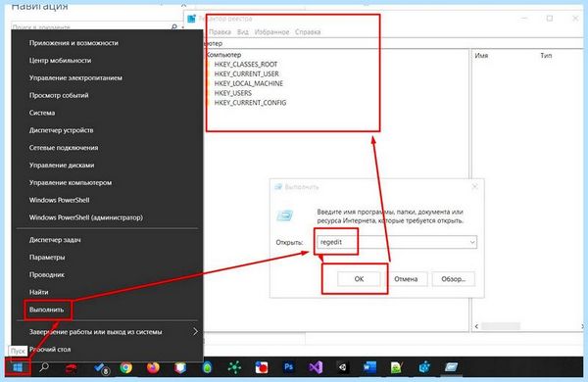Click the Тип column header
Viewport: 588px width, 382px height.
point(546,56)
